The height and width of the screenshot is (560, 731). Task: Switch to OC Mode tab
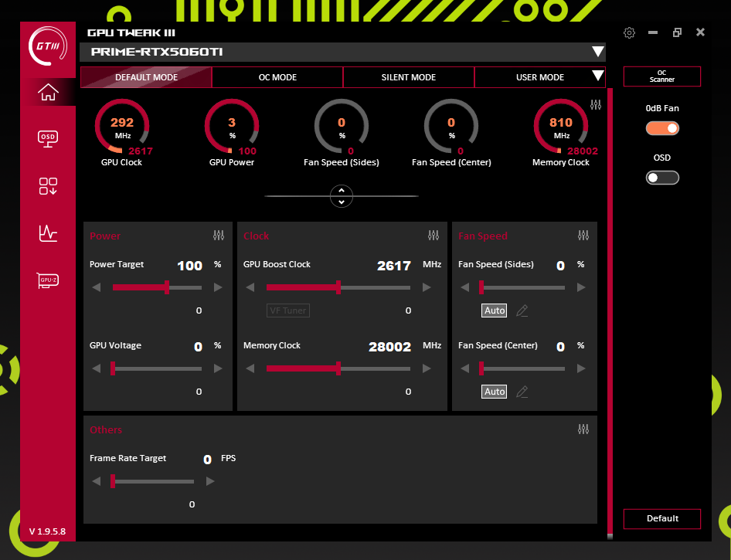(278, 77)
